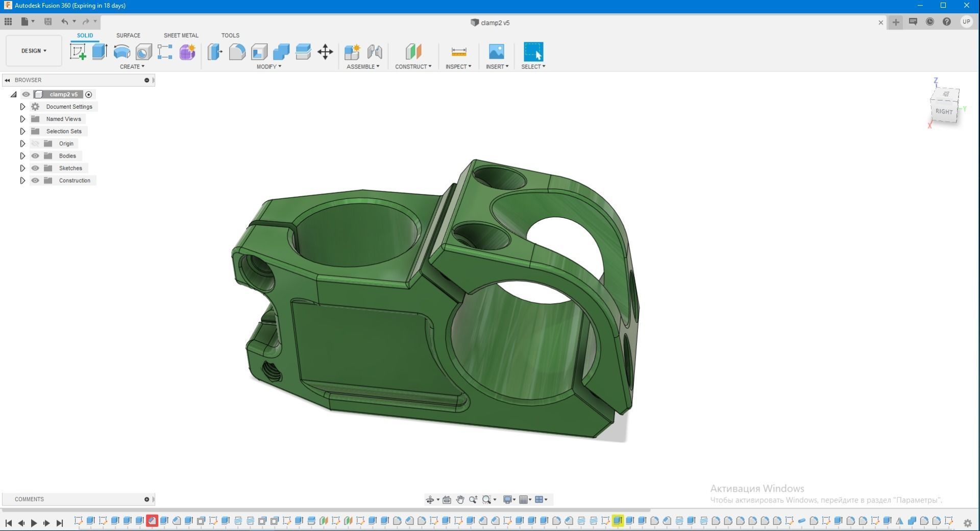The image size is (980, 531).
Task: Add a new design tab
Action: [x=895, y=22]
